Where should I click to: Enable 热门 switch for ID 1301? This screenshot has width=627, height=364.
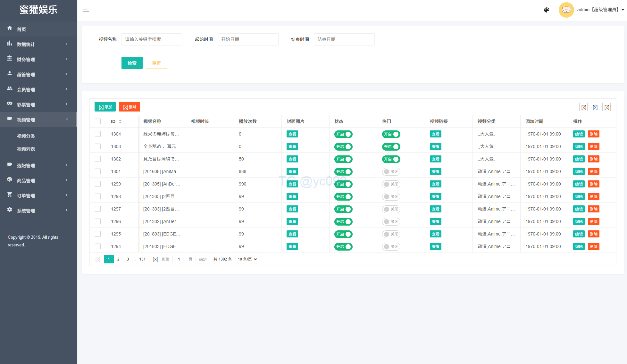point(391,172)
